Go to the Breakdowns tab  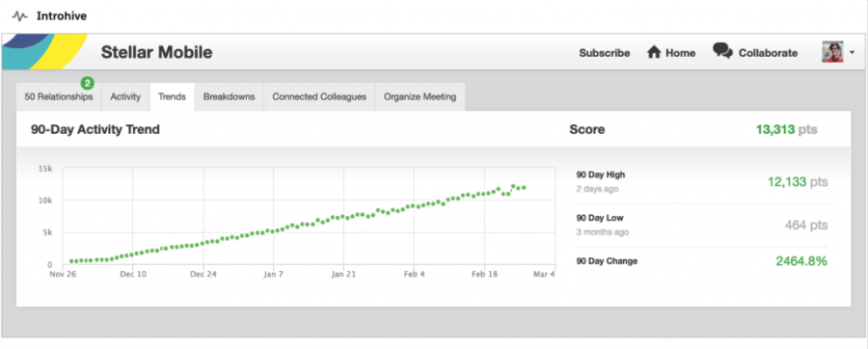point(230,96)
